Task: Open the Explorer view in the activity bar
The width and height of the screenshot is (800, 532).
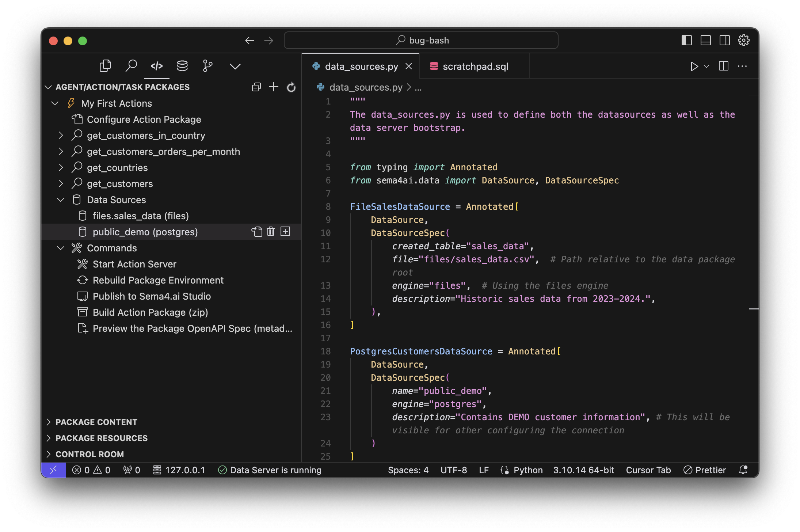Action: pyautogui.click(x=105, y=66)
